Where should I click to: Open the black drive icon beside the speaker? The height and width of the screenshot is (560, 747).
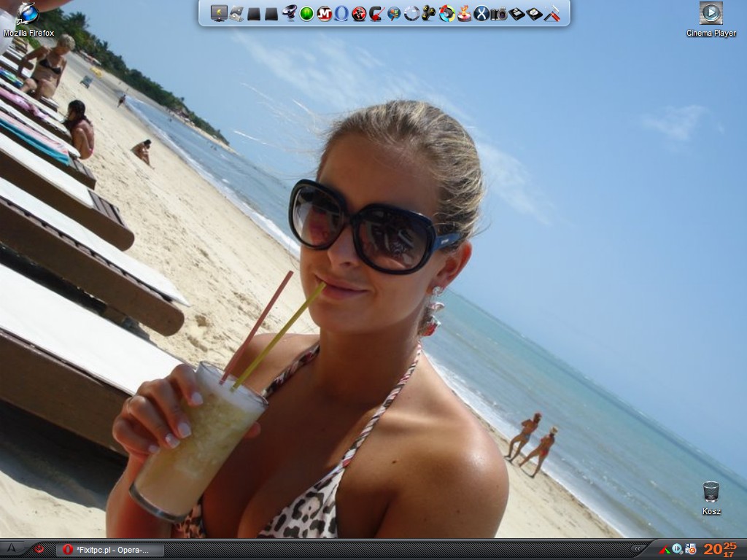click(271, 14)
